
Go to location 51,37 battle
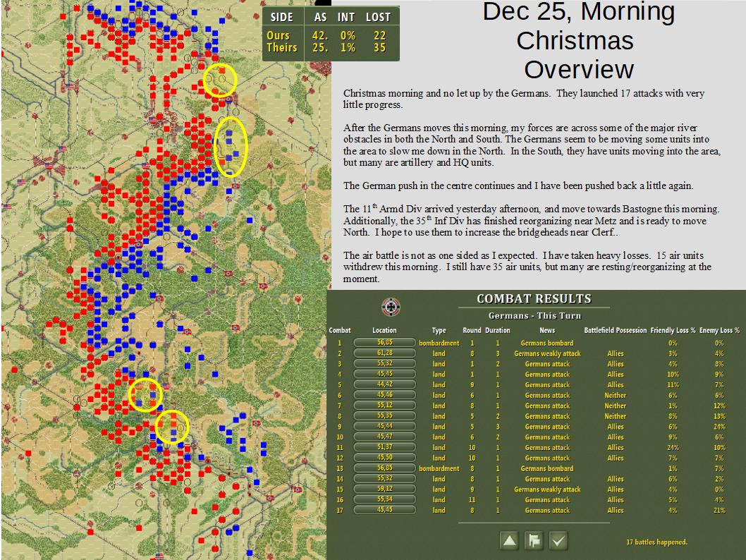tap(384, 447)
